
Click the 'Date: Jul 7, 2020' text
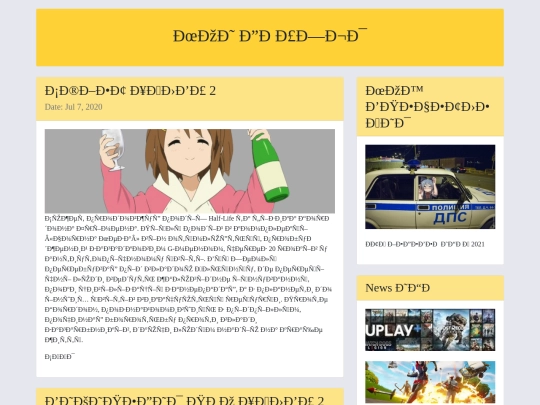coord(73,107)
